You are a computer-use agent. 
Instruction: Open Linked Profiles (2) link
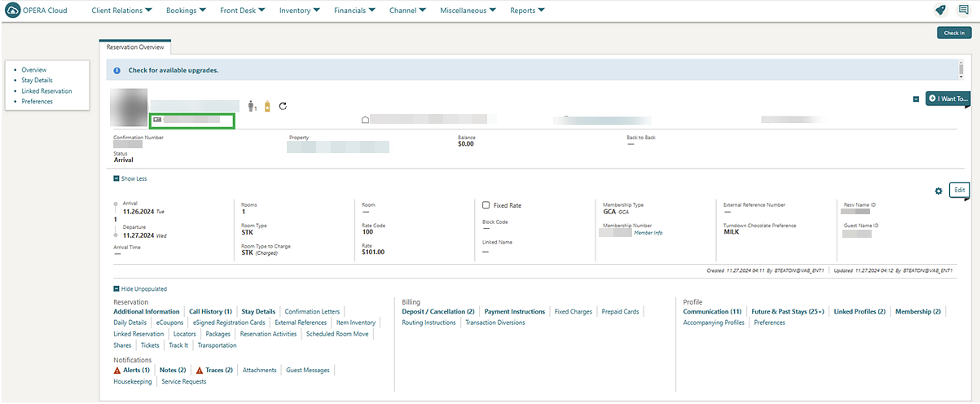(859, 312)
